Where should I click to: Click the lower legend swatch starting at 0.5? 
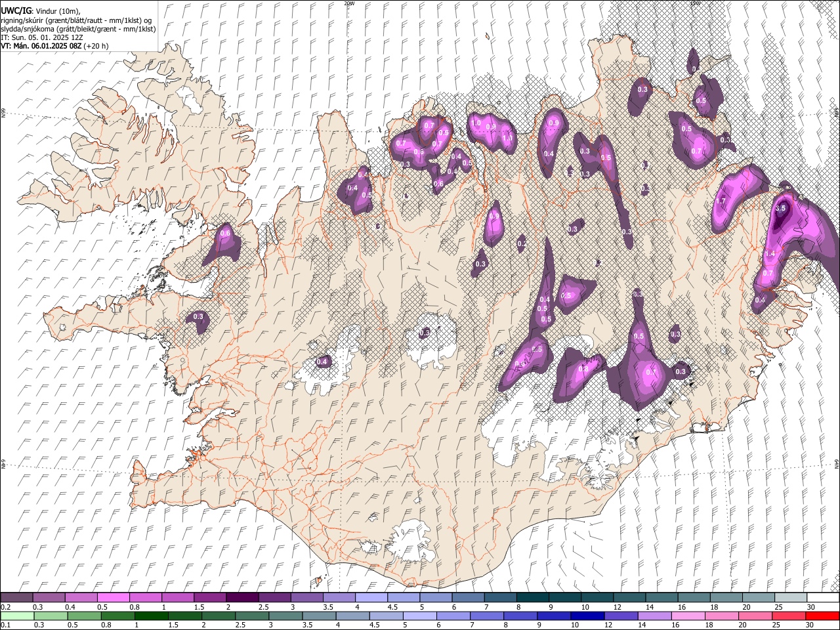coord(84,616)
